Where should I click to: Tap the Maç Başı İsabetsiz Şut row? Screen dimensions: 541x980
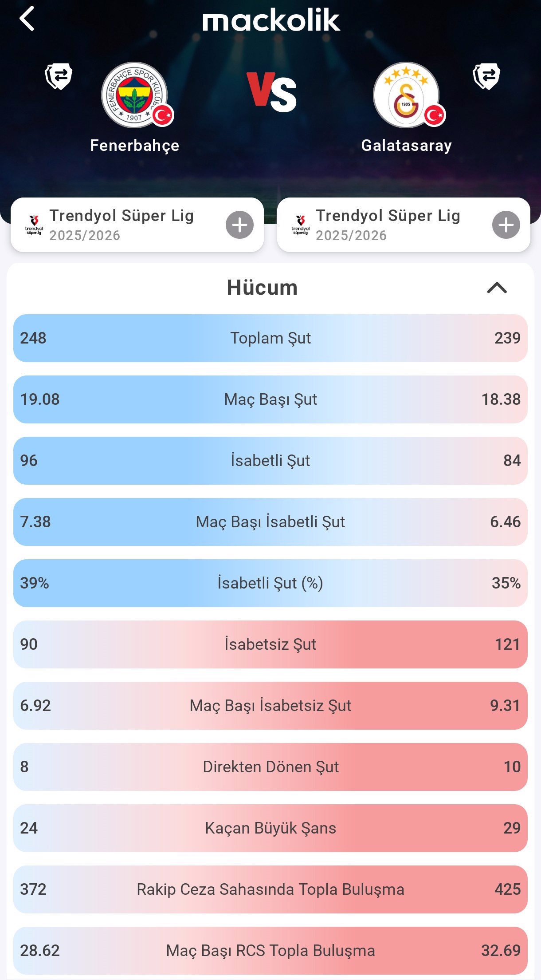click(270, 706)
